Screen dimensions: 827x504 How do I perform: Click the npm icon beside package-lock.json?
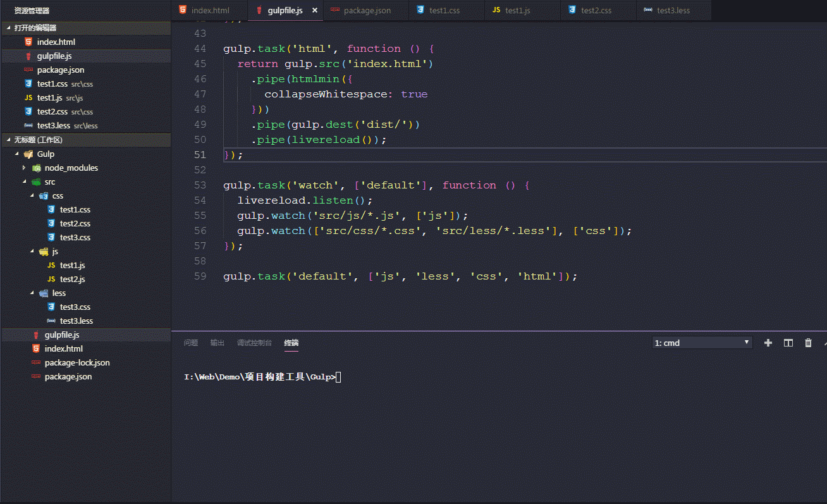(x=37, y=363)
